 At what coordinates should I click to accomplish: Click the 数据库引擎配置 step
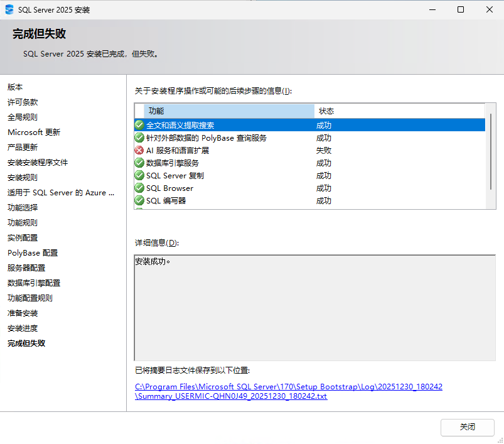[x=34, y=283]
